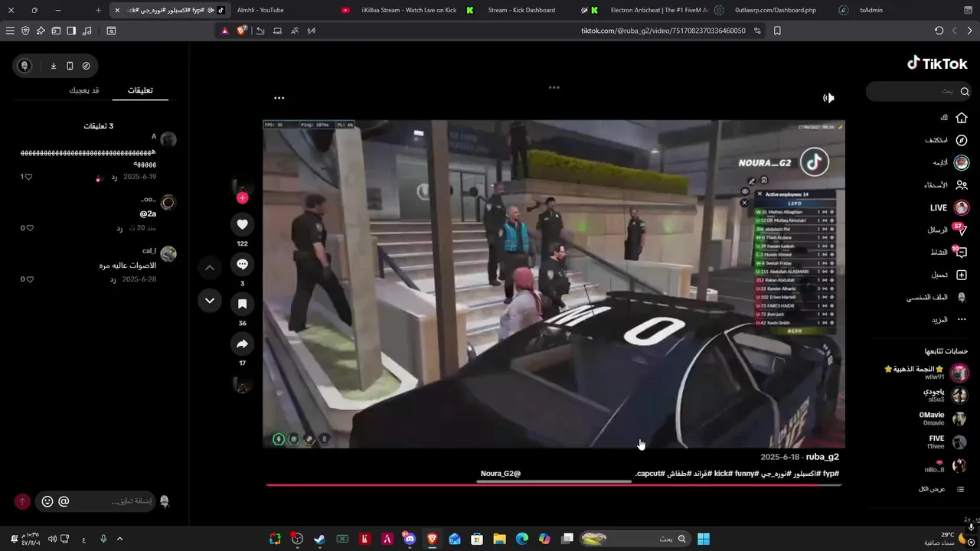Click the magnifier icon in TikTok search

[965, 91]
